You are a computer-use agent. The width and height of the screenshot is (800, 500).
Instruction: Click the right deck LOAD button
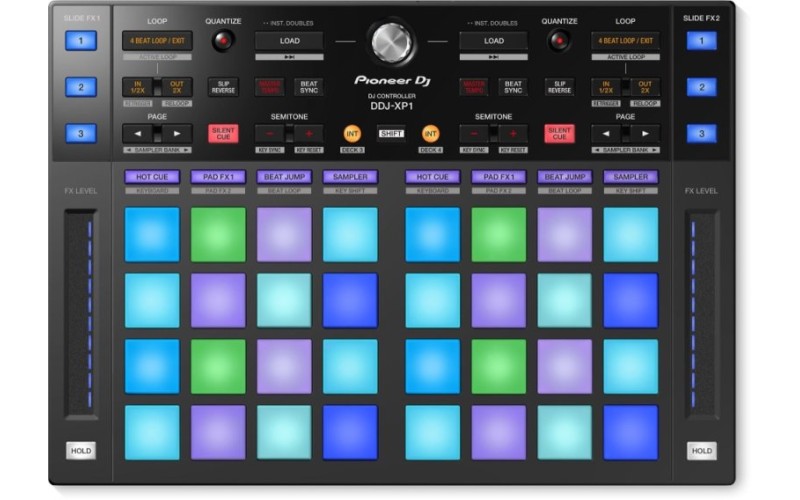pos(493,41)
